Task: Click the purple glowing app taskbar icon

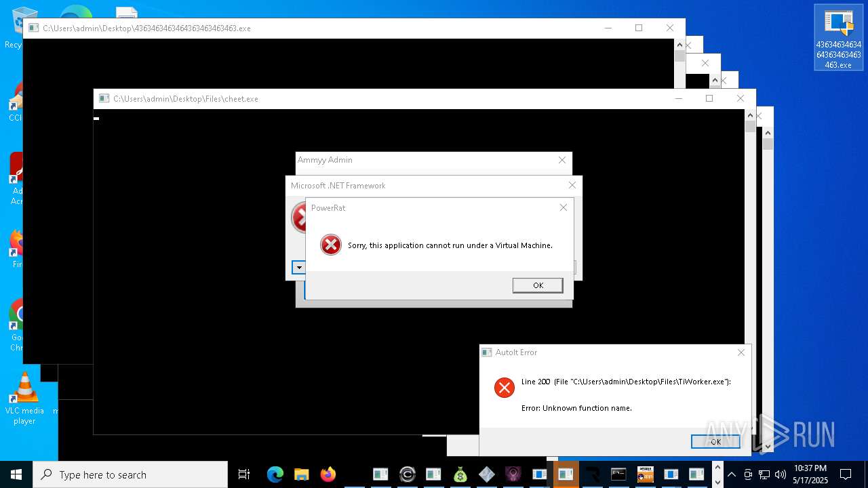Action: click(513, 474)
